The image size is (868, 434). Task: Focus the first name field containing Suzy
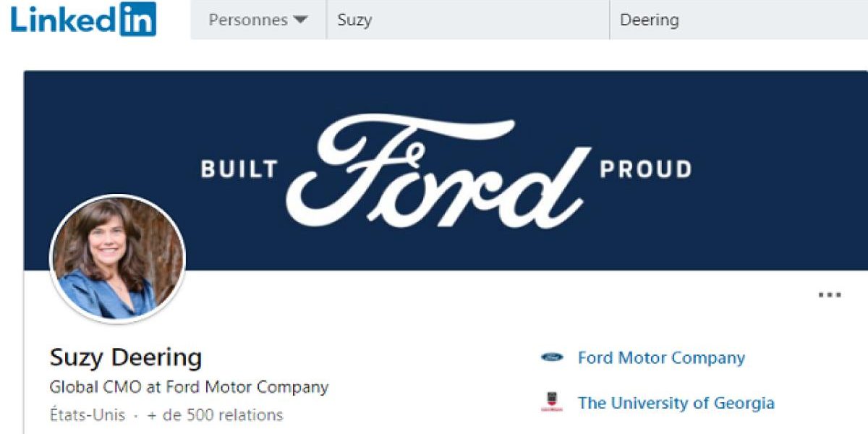point(467,20)
